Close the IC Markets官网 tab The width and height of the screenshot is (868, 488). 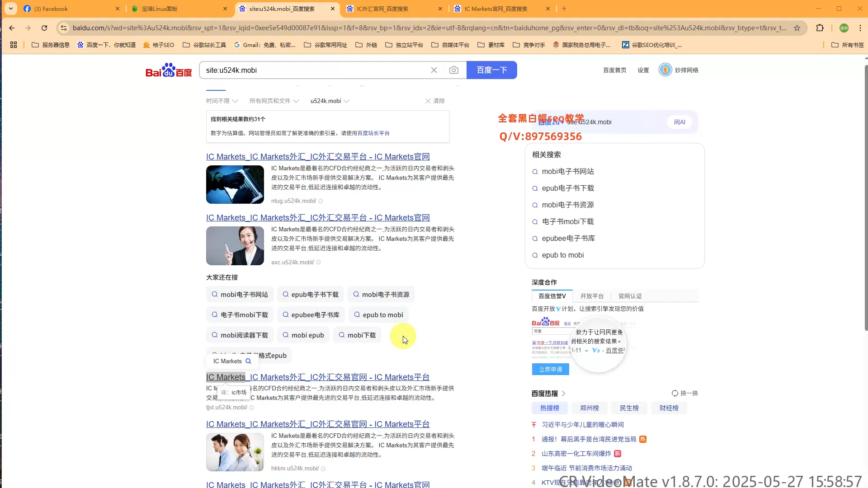click(x=548, y=9)
